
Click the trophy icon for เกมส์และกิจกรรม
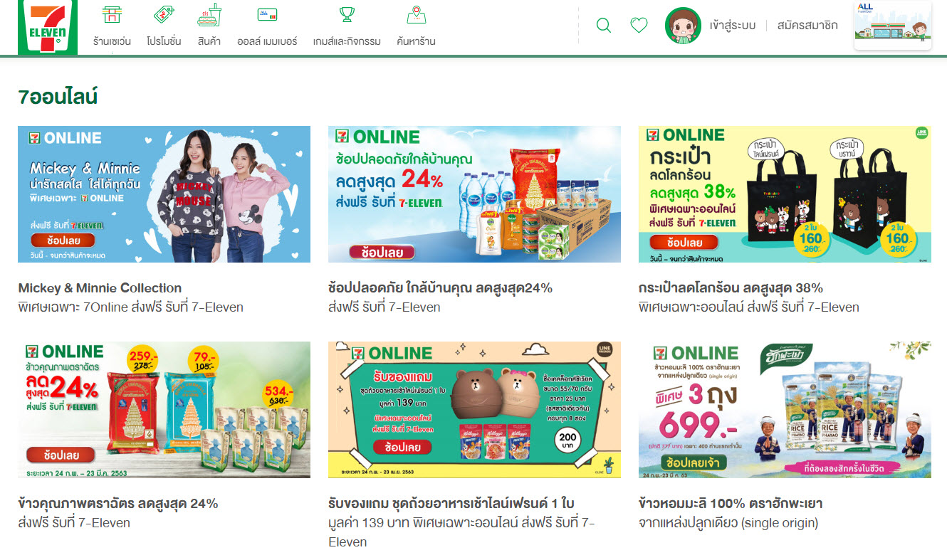[347, 15]
